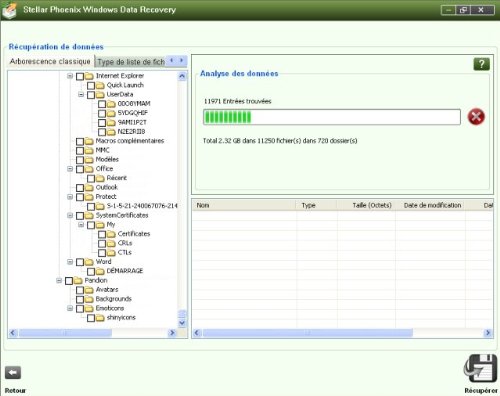This screenshot has width=500, height=396.
Task: Click the MMC folder icon
Action: pyautogui.click(x=89, y=151)
